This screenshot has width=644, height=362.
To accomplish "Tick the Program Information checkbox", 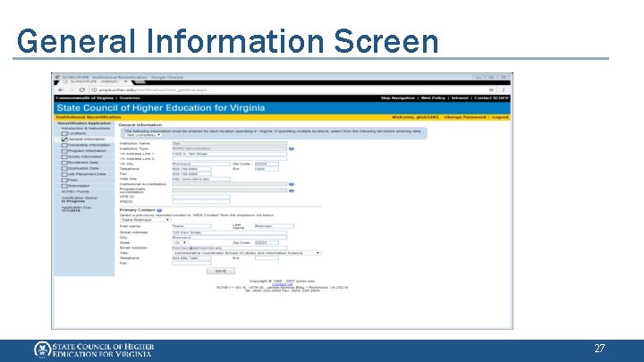I will click(64, 151).
